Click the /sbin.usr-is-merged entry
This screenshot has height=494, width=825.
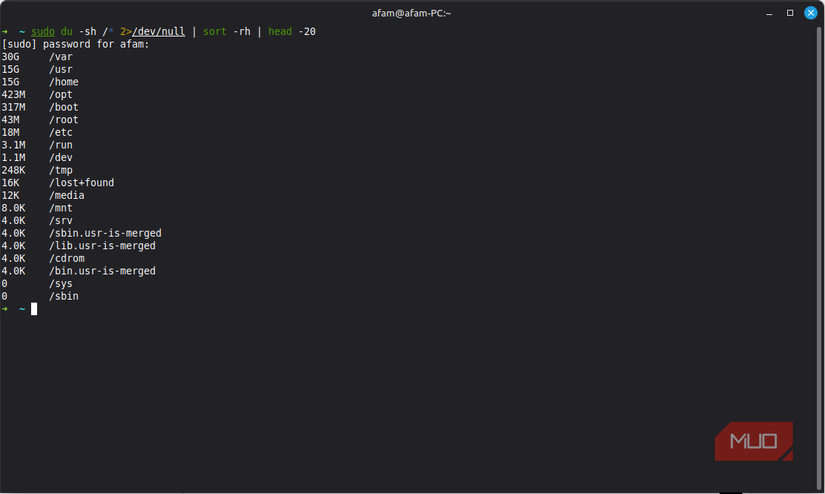pos(105,234)
